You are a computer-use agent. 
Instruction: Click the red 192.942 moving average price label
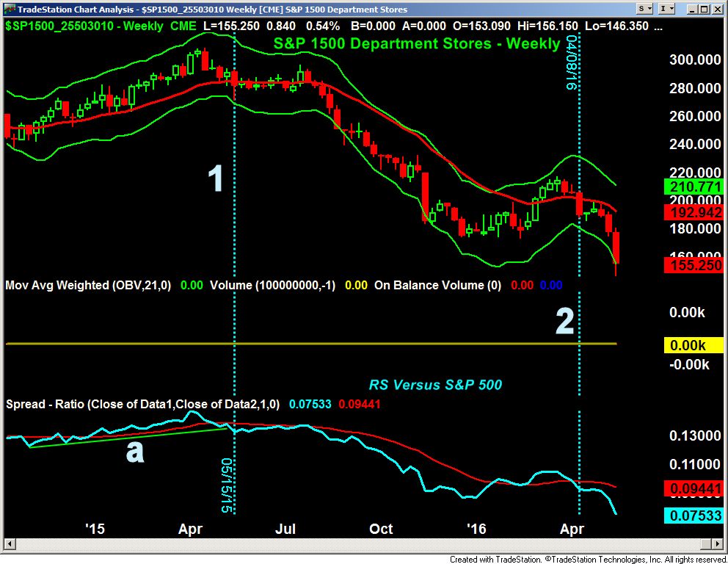[x=694, y=212]
